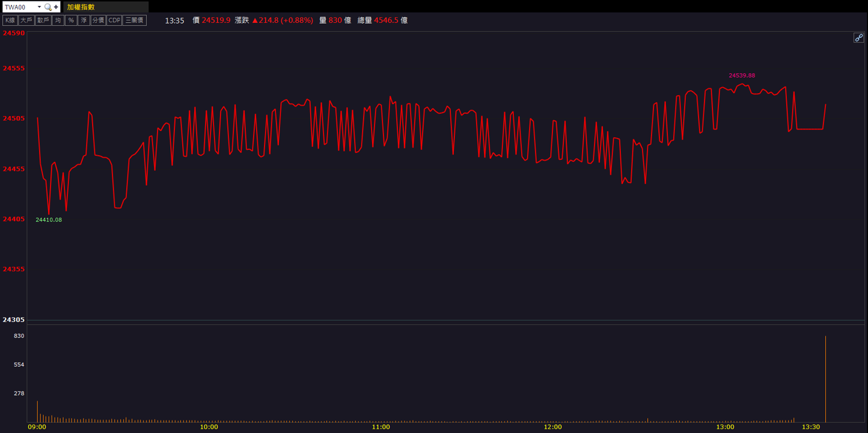Click the 24455 price axis label
Screen dimensions: 868x433
14,169
